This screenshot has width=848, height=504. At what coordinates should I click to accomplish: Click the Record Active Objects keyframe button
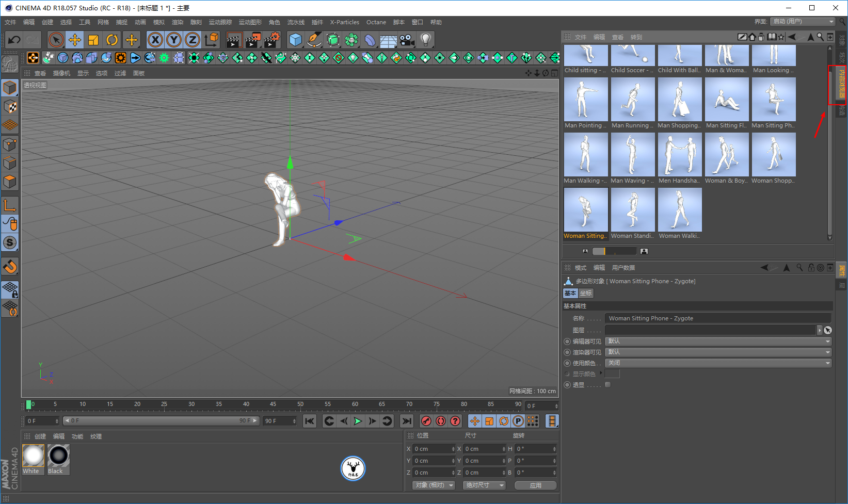pyautogui.click(x=426, y=421)
